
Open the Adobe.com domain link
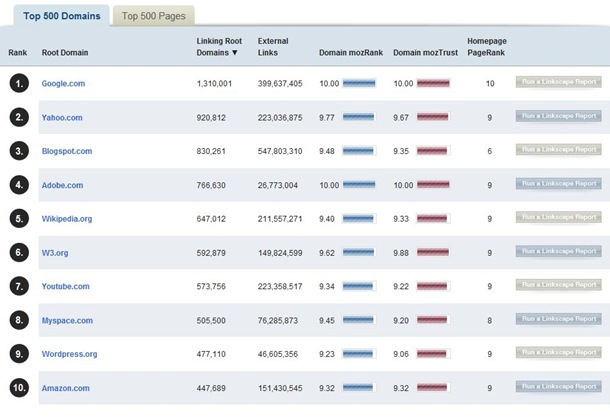tap(62, 185)
